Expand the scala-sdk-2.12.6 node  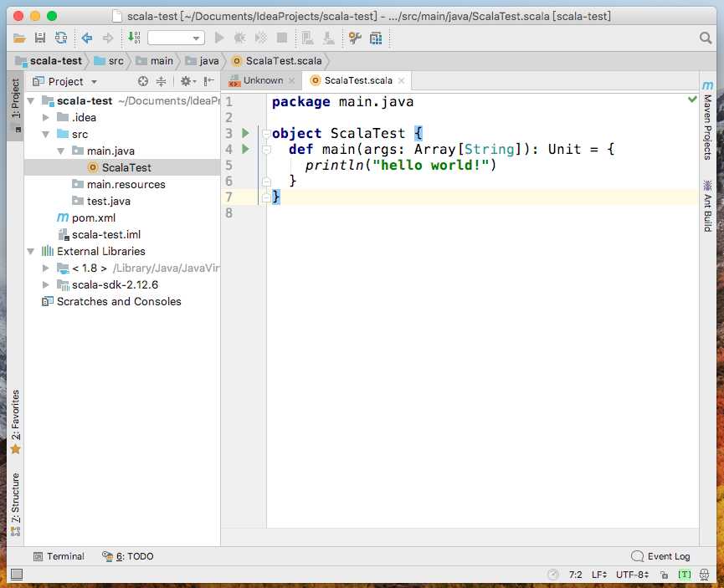click(x=46, y=284)
